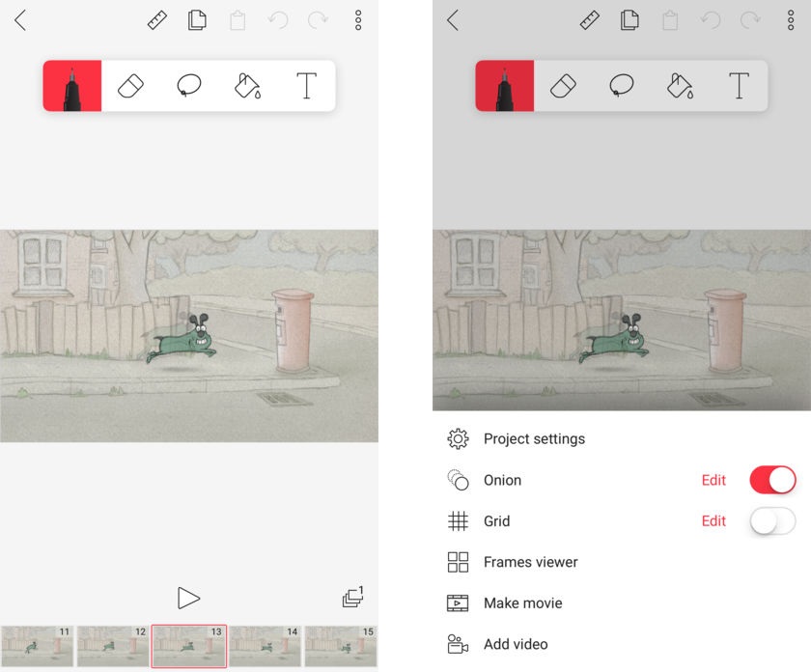The width and height of the screenshot is (811, 672).
Task: Select eraser tool on right screen
Action: [x=563, y=86]
